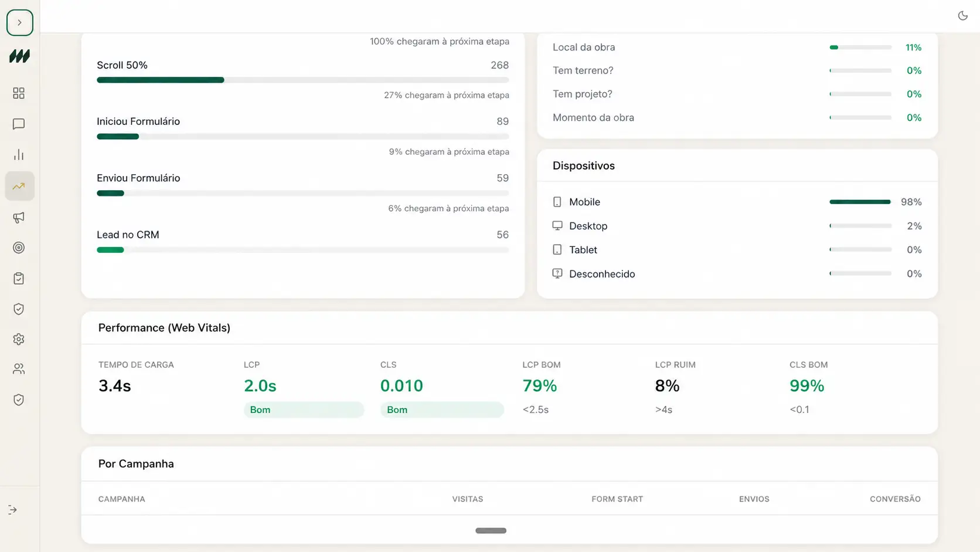980x552 pixels.
Task: Click the 27% chegaram à próxima etapa note
Action: (447, 95)
